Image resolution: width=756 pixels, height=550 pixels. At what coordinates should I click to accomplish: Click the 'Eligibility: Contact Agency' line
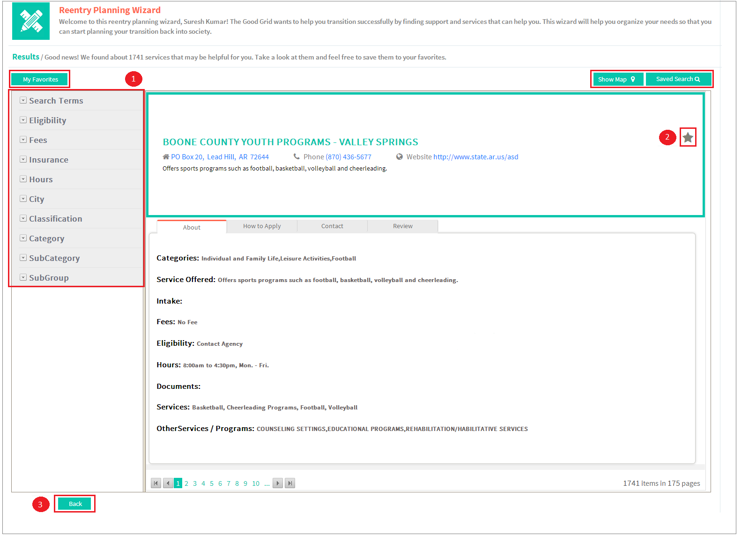pyautogui.click(x=200, y=343)
